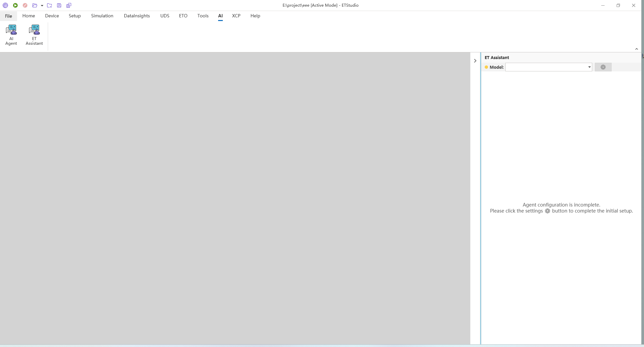This screenshot has height=347, width=644.
Task: Switch to the Simulation ribbon tab
Action: click(x=102, y=16)
